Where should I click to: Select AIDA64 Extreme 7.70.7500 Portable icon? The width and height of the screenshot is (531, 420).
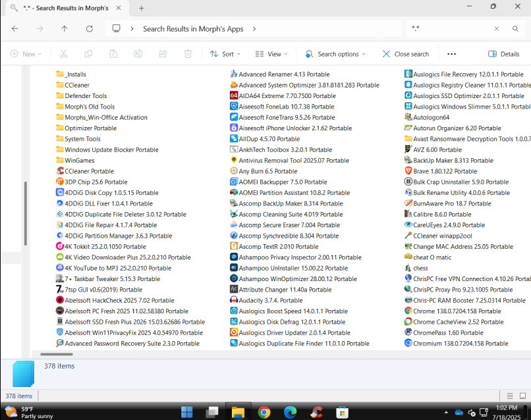point(234,95)
